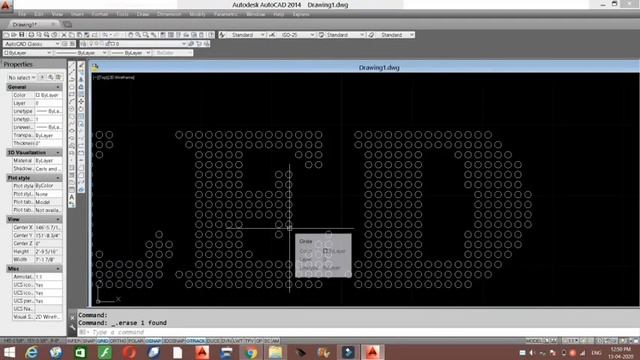Select the Multiline Text 'A' tool
Viewport: 640px width, 360px height.
tap(72, 197)
